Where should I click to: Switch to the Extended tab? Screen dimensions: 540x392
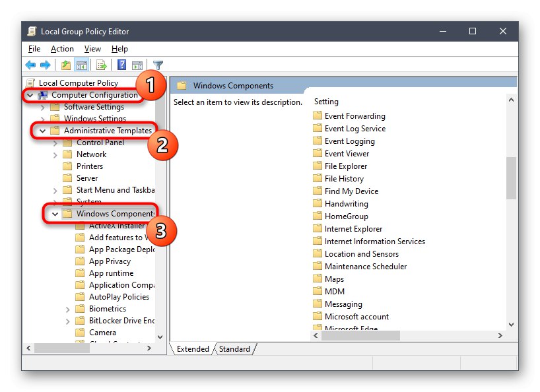193,348
